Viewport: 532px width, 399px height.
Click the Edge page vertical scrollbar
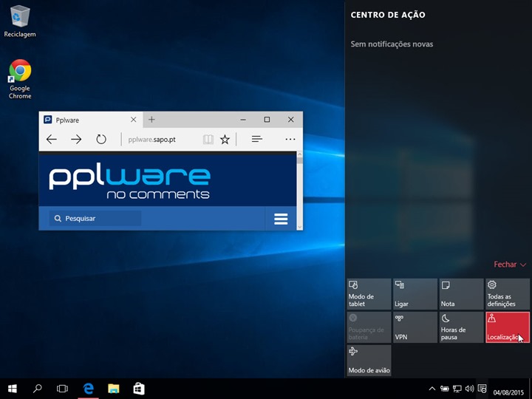tap(299, 191)
